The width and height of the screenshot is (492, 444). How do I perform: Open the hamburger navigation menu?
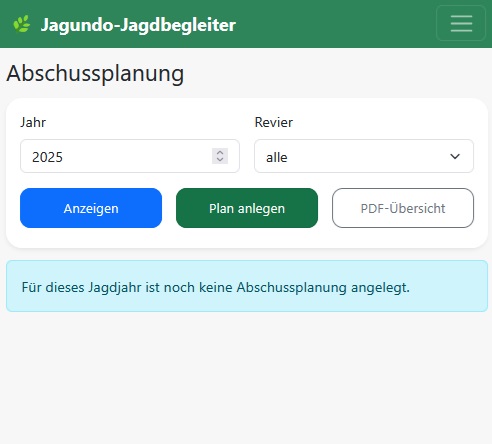[461, 23]
